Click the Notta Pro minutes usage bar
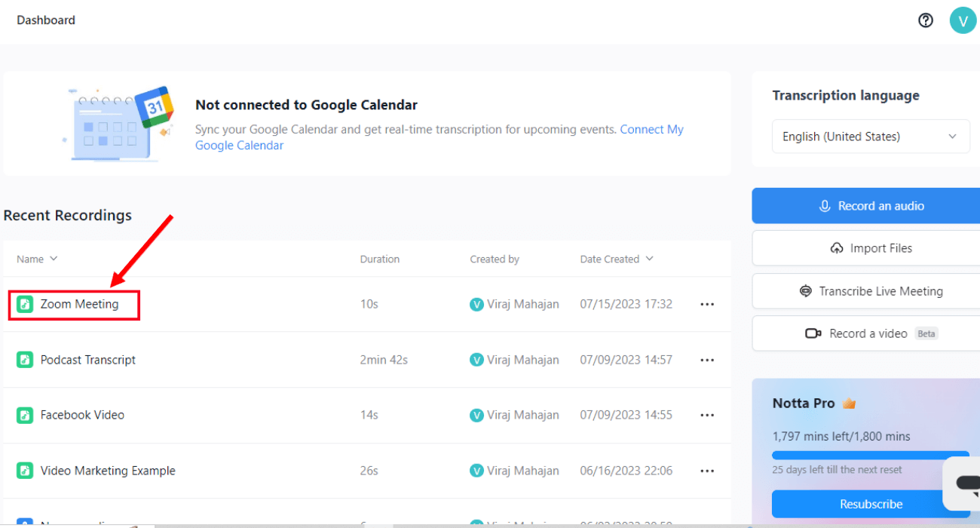Viewport: 980px width, 528px height. [x=871, y=456]
